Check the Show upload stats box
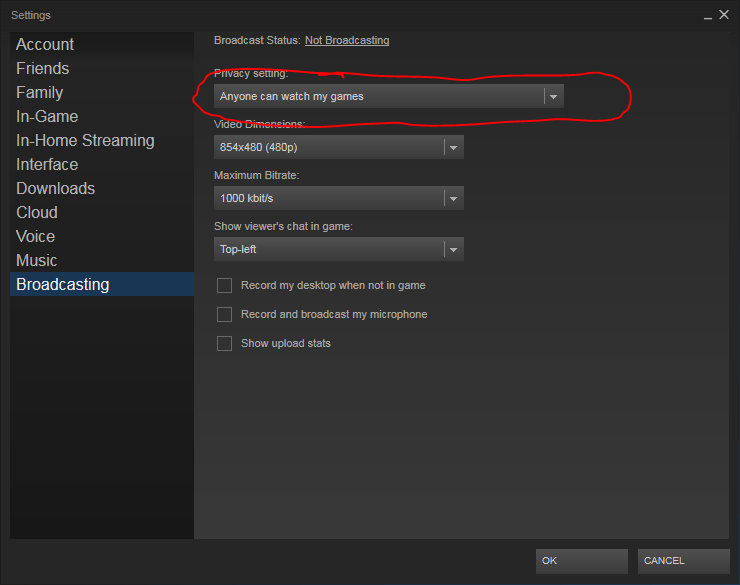Viewport: 740px width, 585px height. pos(224,343)
